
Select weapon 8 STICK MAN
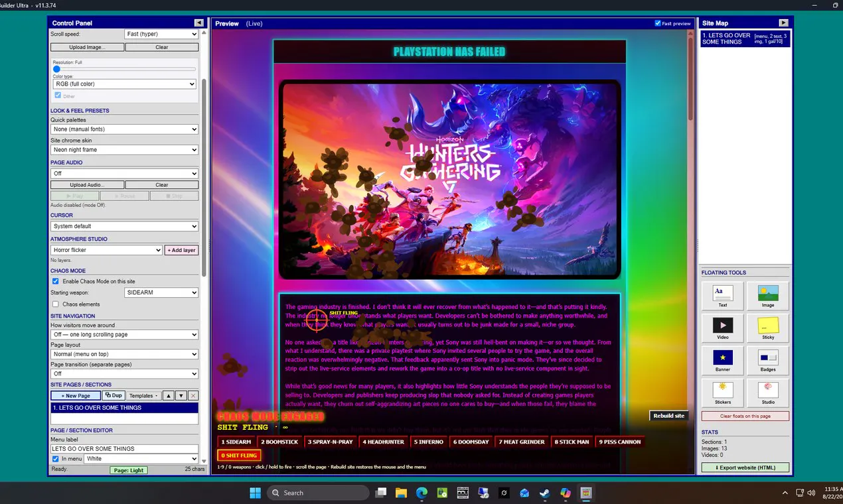tap(572, 442)
